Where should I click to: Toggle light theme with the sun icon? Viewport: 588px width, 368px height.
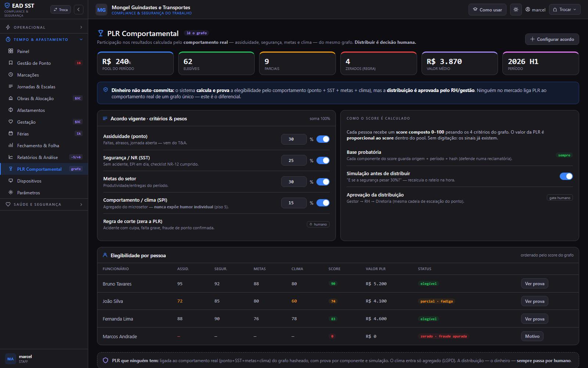(x=516, y=10)
